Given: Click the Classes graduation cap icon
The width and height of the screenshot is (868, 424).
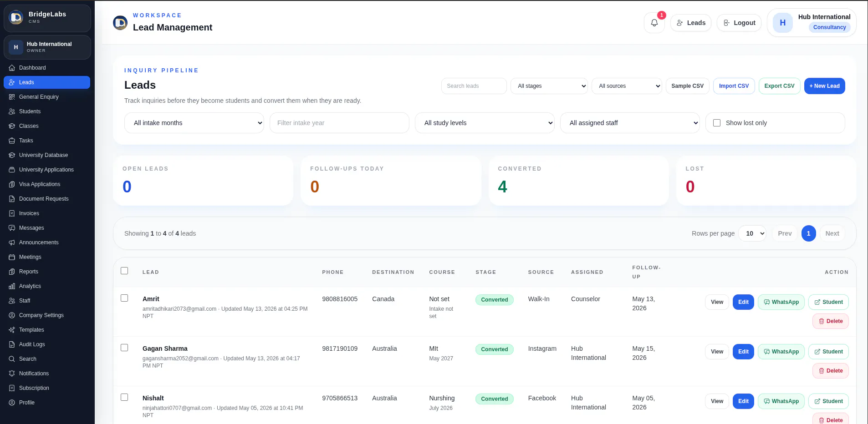Looking at the screenshot, I should click(x=12, y=126).
